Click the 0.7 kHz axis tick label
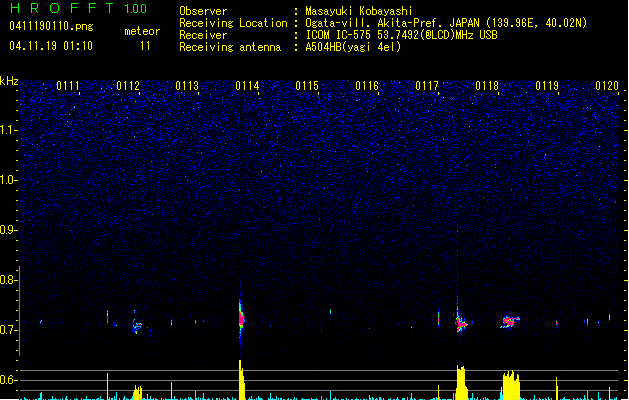The image size is (629, 400). click(8, 330)
